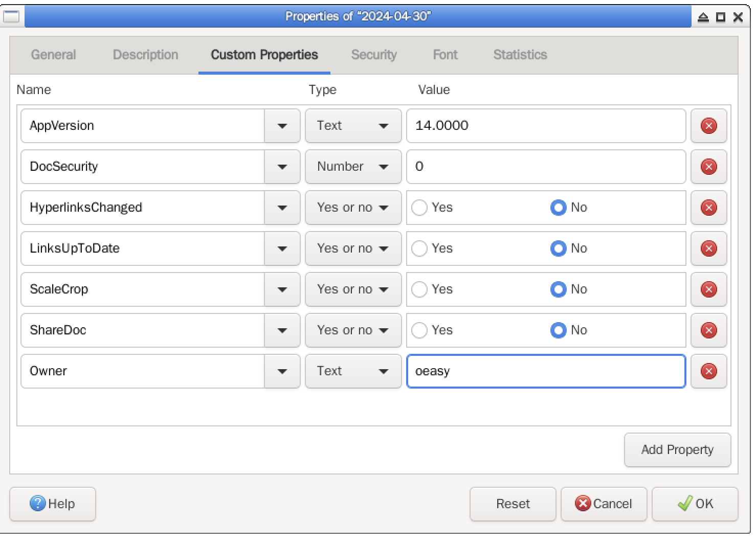Click the Add Property button
Screen dimensions: 756x543
pyautogui.click(x=678, y=450)
